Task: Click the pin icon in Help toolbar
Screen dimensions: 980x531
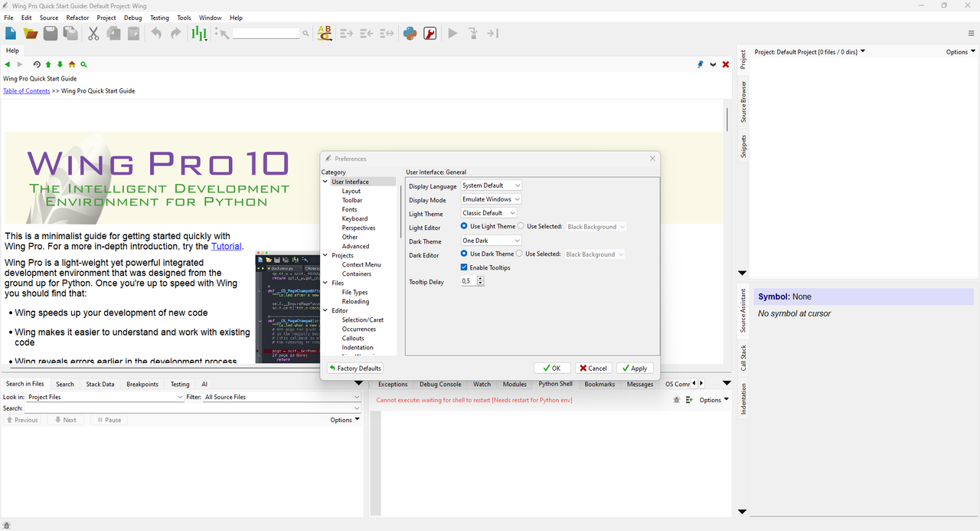Action: click(700, 65)
